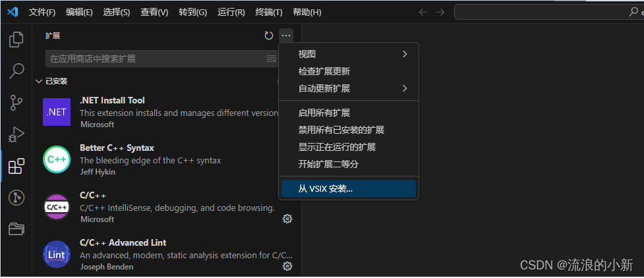Clear extension search results filter icon
Image resolution: width=644 pixels, height=278 pixels.
tap(272, 59)
